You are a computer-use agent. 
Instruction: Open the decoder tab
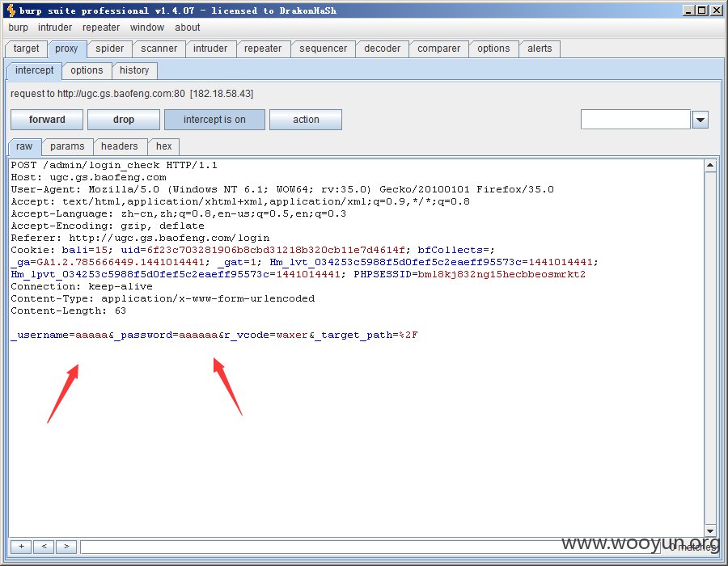[382, 49]
